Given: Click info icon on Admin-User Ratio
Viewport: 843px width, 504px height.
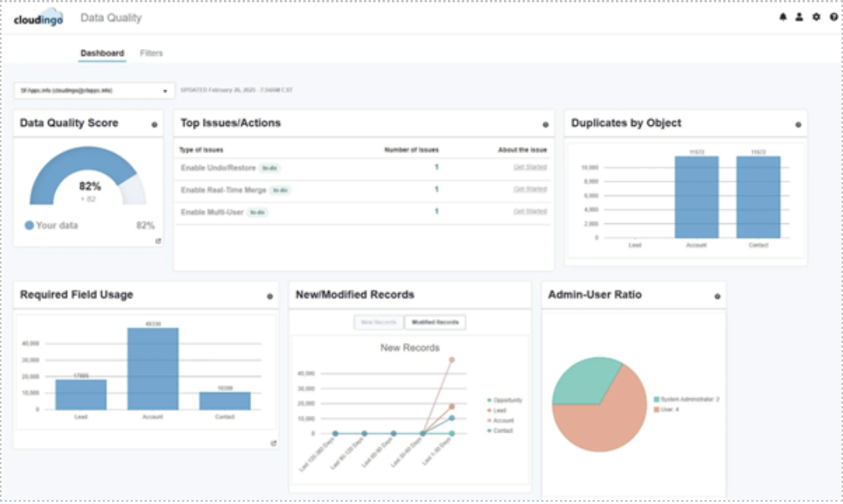Looking at the screenshot, I should point(717,296).
